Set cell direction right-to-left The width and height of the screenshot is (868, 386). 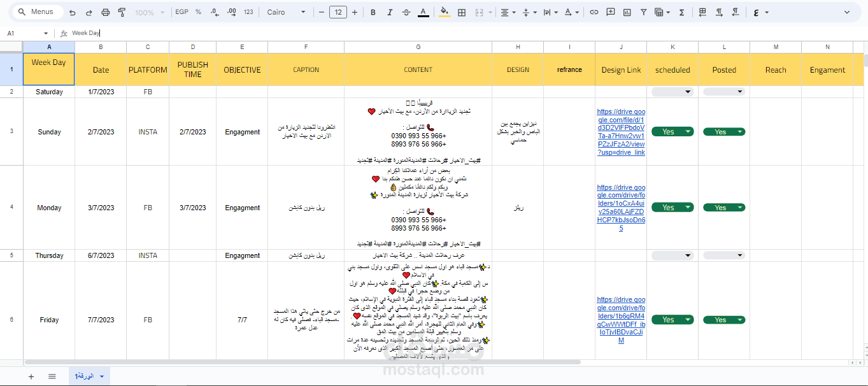pos(736,12)
